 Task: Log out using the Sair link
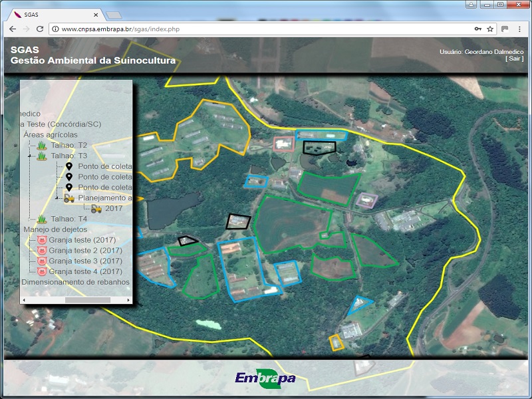click(514, 59)
